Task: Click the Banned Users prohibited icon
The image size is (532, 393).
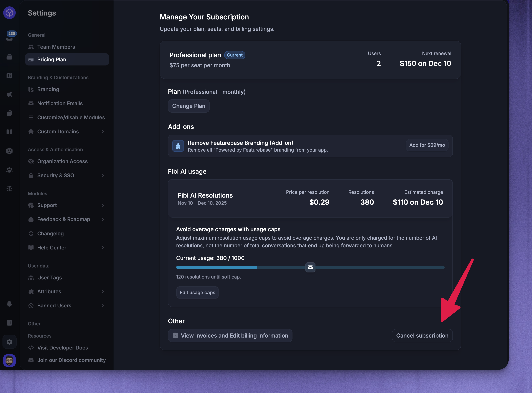Action: 31,306
